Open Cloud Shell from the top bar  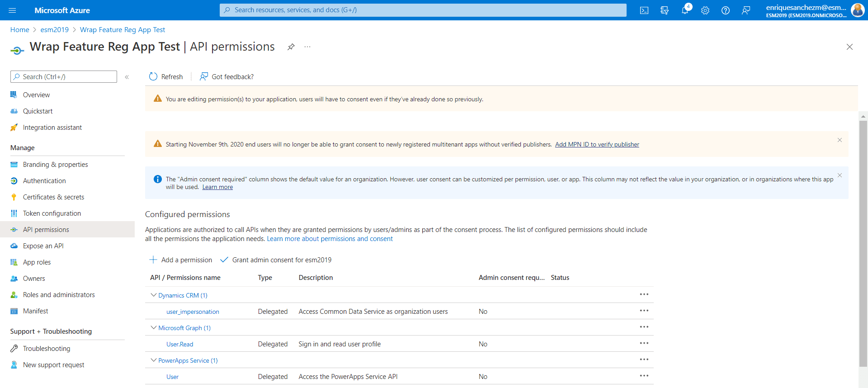pyautogui.click(x=644, y=10)
